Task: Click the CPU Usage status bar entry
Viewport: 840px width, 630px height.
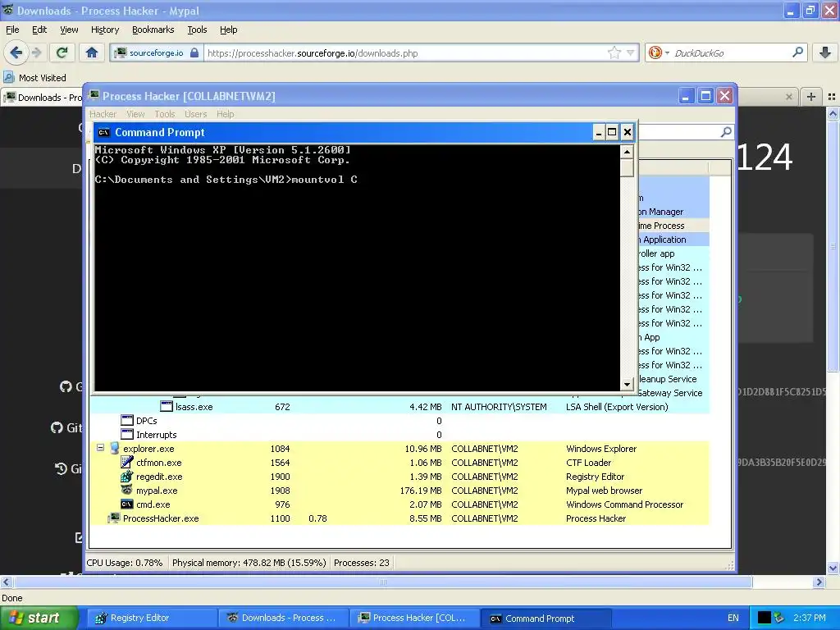Action: [x=125, y=563]
